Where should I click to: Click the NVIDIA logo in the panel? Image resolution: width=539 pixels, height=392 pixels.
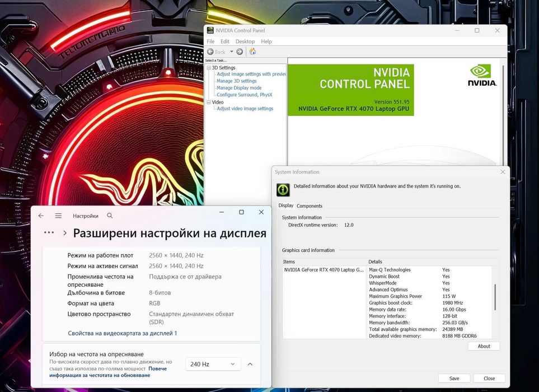(x=482, y=75)
